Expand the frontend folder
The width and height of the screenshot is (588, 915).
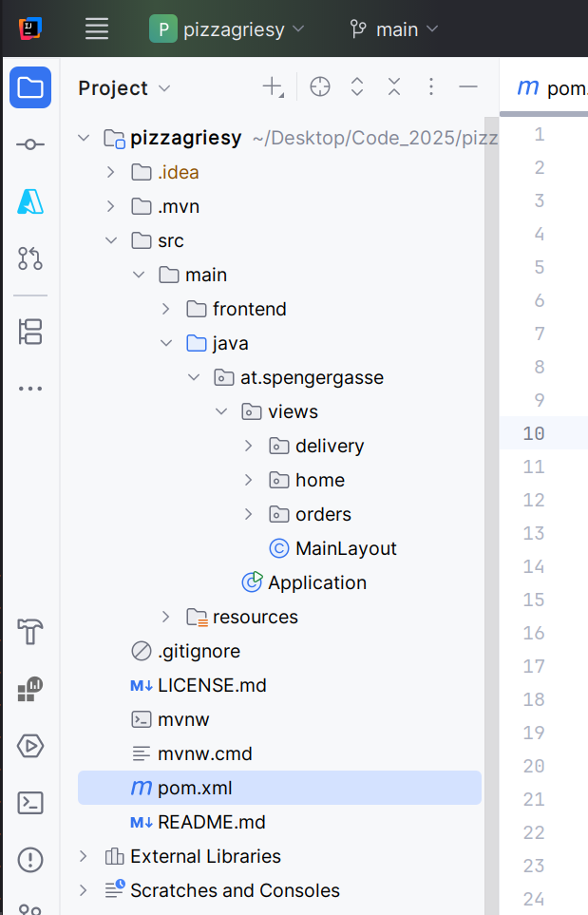pyautogui.click(x=165, y=309)
